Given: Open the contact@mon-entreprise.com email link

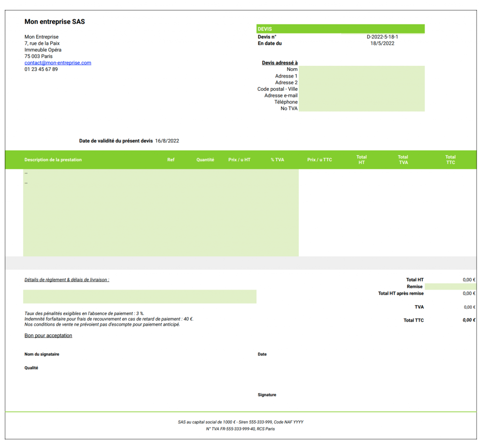Looking at the screenshot, I should (58, 63).
